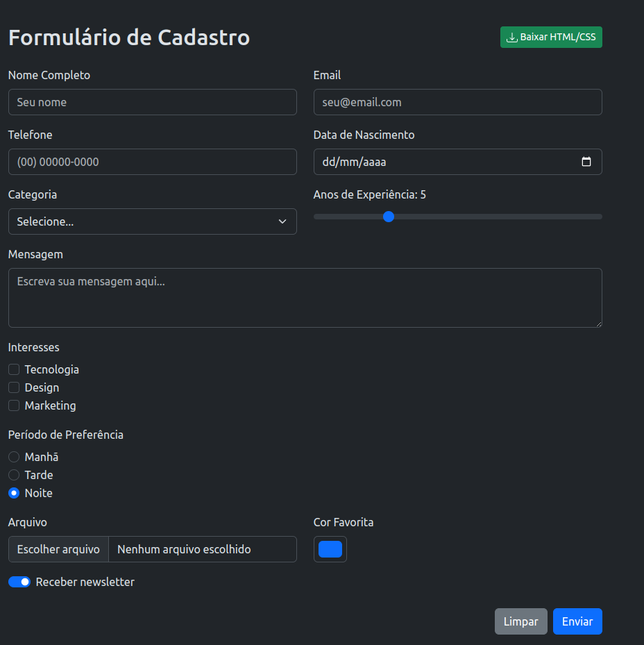The image size is (644, 645).
Task: Open the calendar picker icon
Action: click(x=586, y=162)
